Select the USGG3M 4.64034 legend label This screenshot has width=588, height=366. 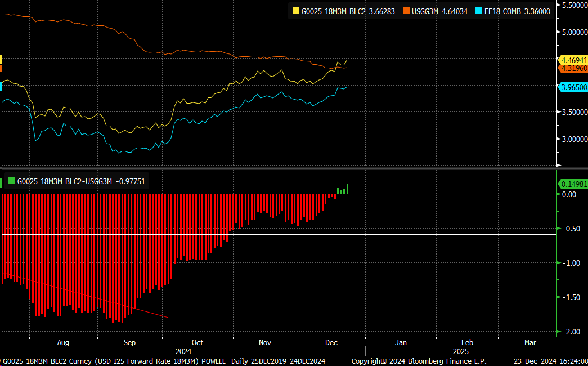[x=439, y=12]
